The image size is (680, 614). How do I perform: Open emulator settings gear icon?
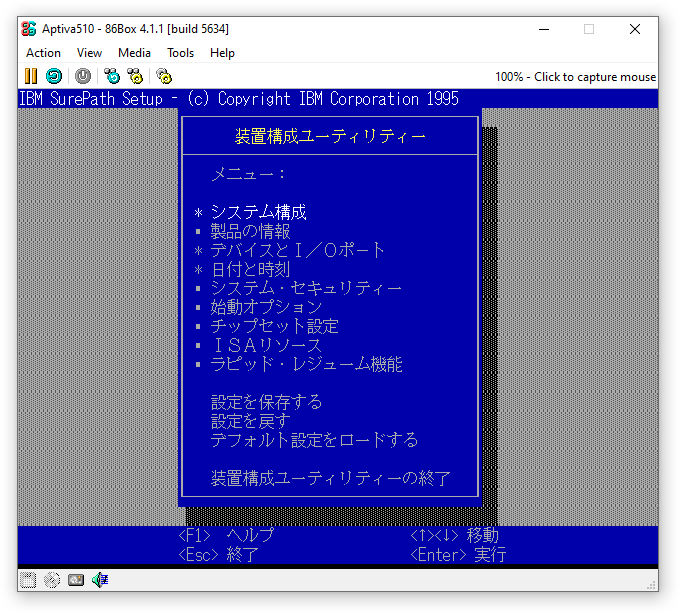(164, 76)
